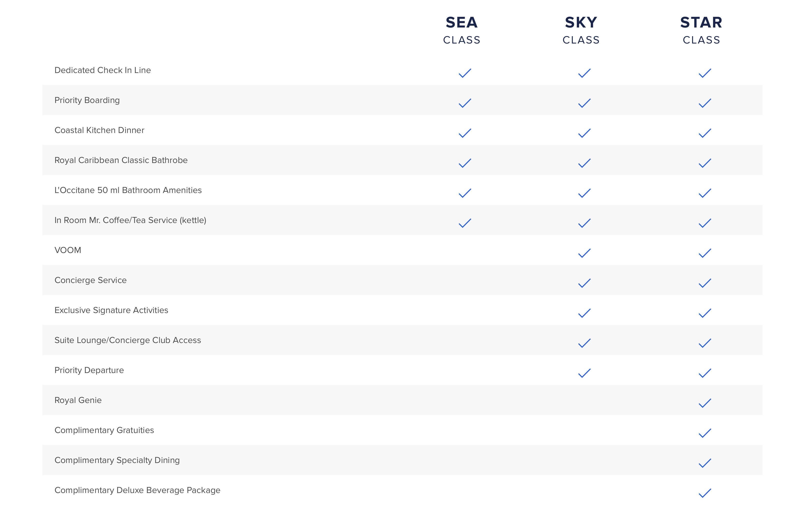Click the Complimentary Gratuities label
This screenshot has height=516, width=812.
coord(104,431)
